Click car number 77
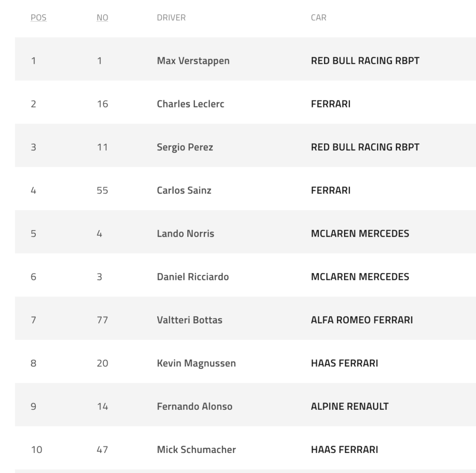This screenshot has height=473, width=476. pyautogui.click(x=102, y=320)
